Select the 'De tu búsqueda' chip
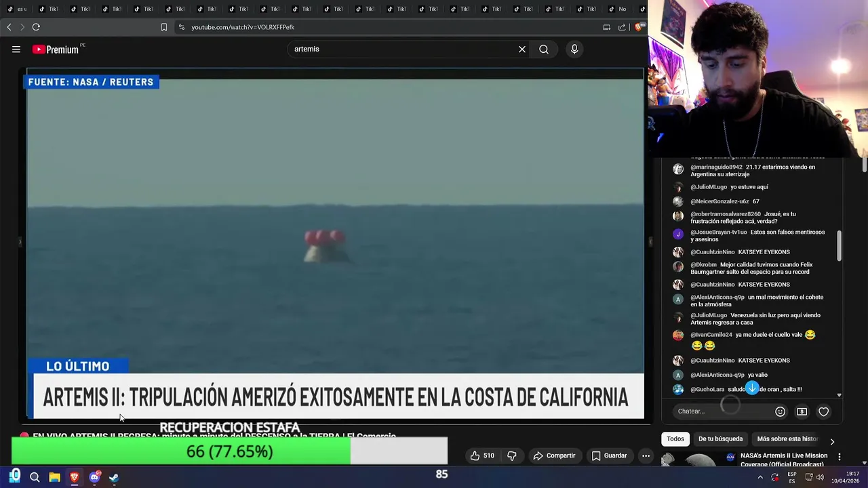This screenshot has height=488, width=868. (x=720, y=439)
